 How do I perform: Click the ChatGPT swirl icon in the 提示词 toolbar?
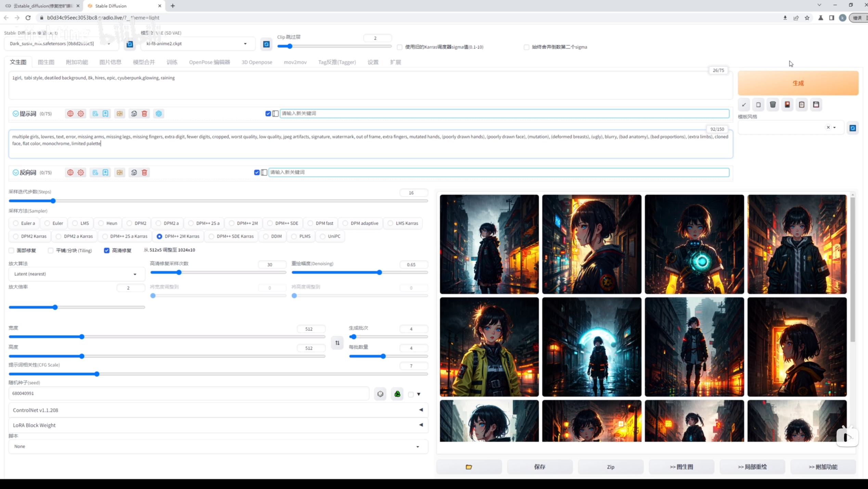click(159, 114)
